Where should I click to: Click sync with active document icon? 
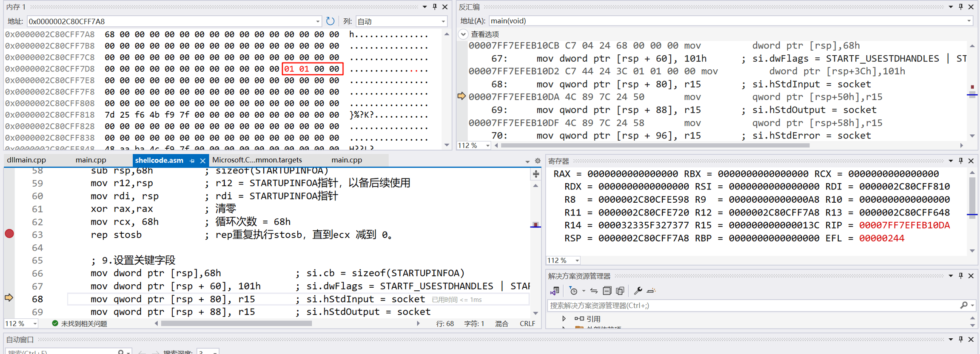point(594,291)
